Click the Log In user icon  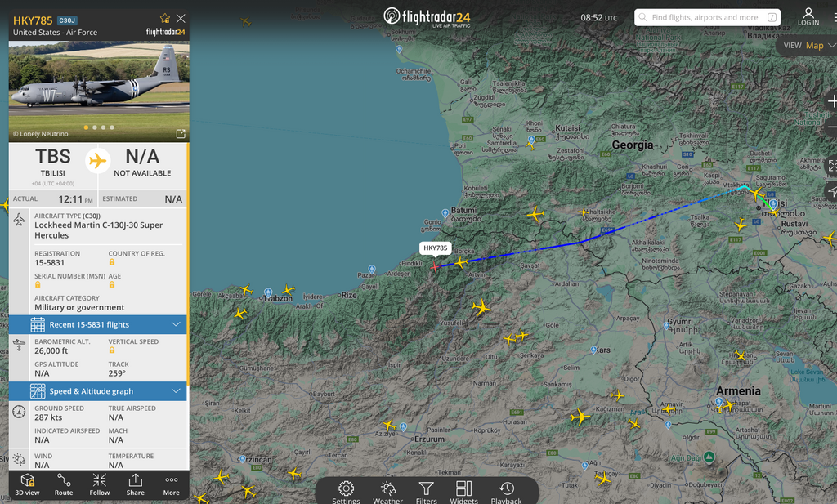pyautogui.click(x=808, y=16)
